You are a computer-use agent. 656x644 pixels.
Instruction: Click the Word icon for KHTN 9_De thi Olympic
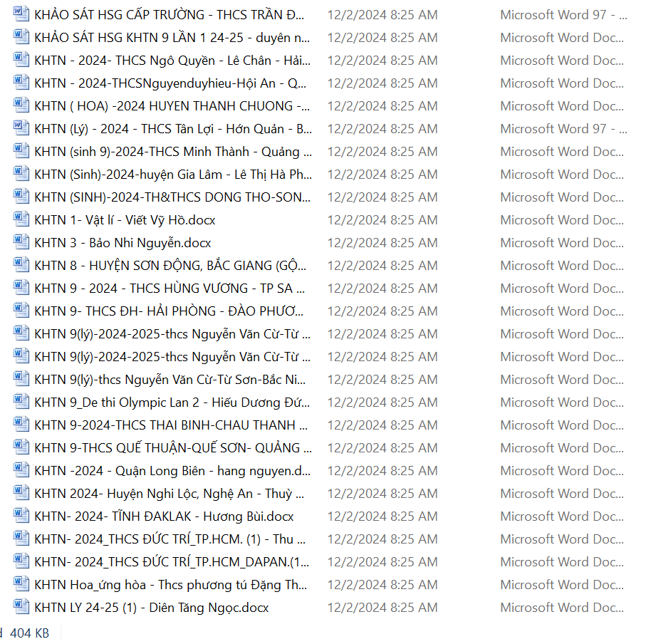21,402
